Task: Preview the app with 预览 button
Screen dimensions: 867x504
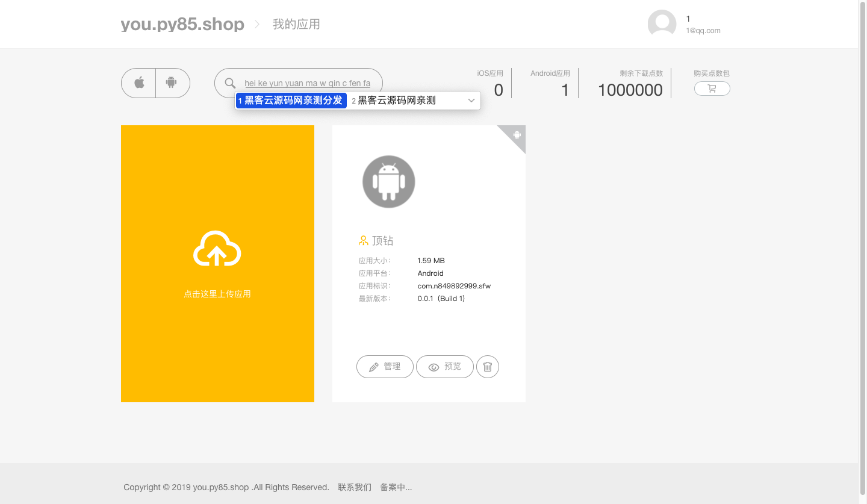Action: pyautogui.click(x=444, y=367)
